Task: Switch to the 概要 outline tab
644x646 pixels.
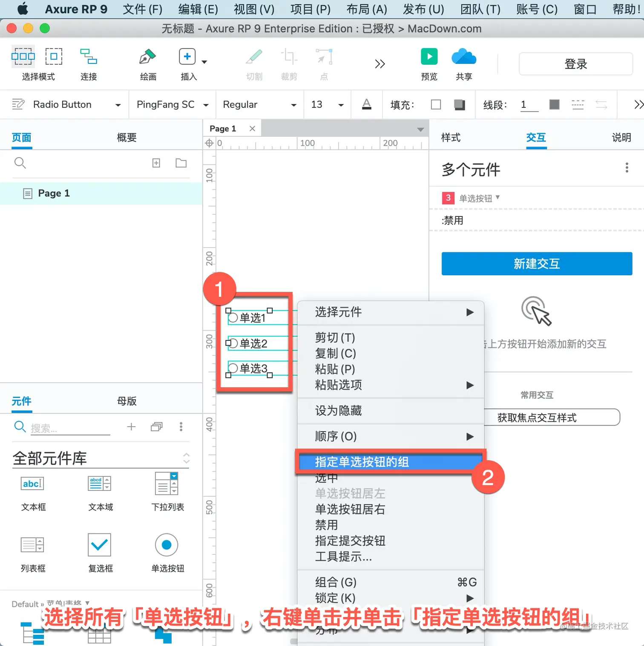Action: (126, 138)
